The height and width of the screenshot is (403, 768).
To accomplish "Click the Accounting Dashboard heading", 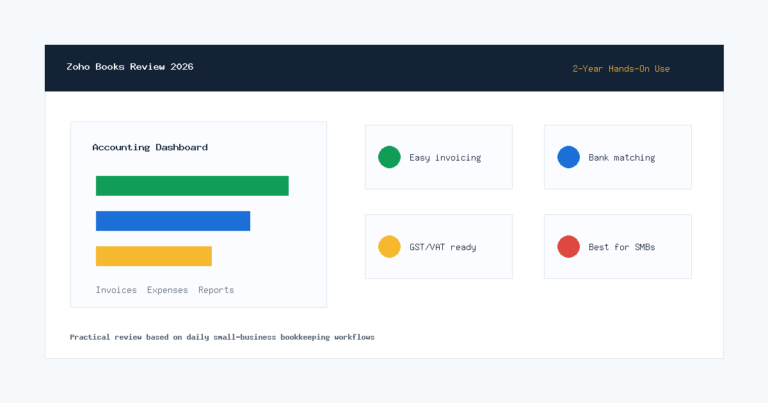I will [150, 147].
